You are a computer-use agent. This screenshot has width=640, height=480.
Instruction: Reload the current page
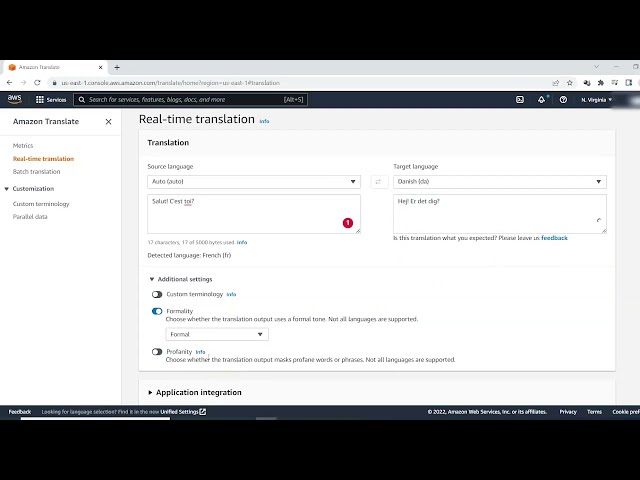pos(37,82)
